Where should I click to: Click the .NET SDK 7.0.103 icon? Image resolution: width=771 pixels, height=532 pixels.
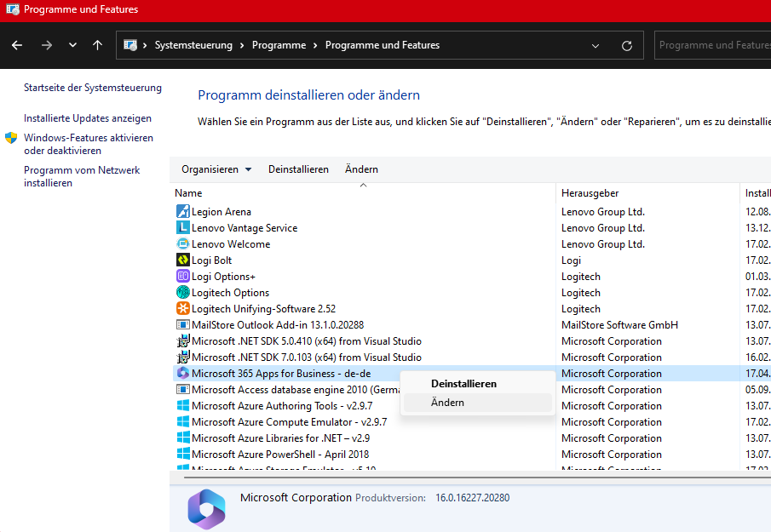click(183, 358)
